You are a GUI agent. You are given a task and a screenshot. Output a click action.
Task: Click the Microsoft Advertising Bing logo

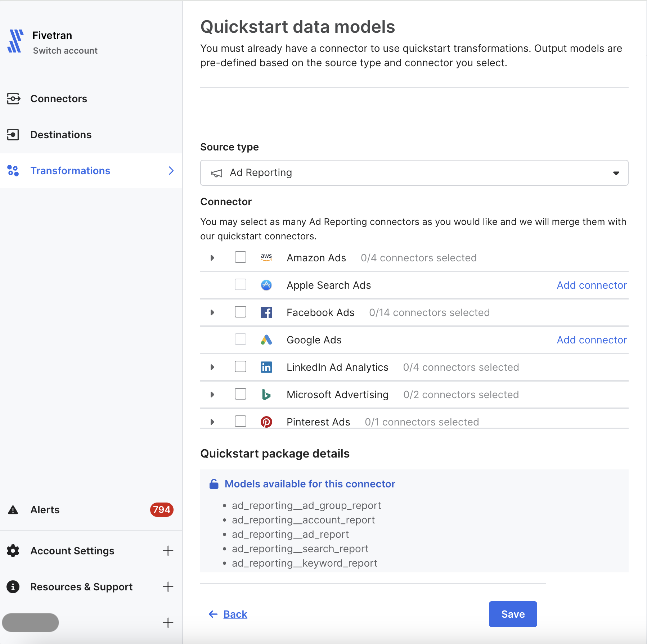[x=266, y=395]
